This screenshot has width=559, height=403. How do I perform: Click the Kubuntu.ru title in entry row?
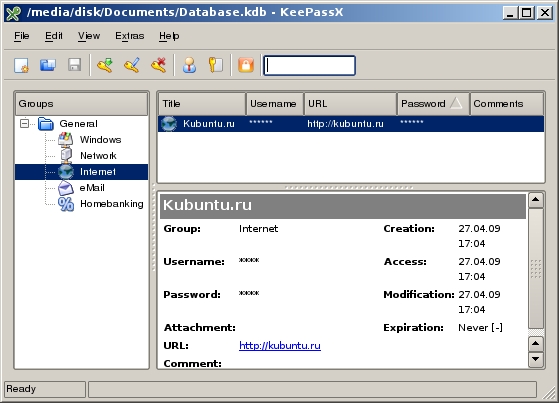point(209,124)
